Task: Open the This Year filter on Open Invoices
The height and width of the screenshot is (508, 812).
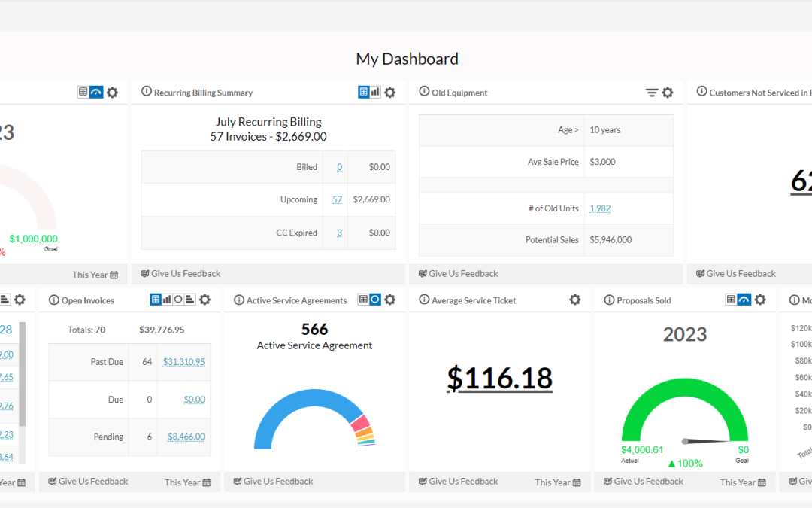Action: (187, 482)
